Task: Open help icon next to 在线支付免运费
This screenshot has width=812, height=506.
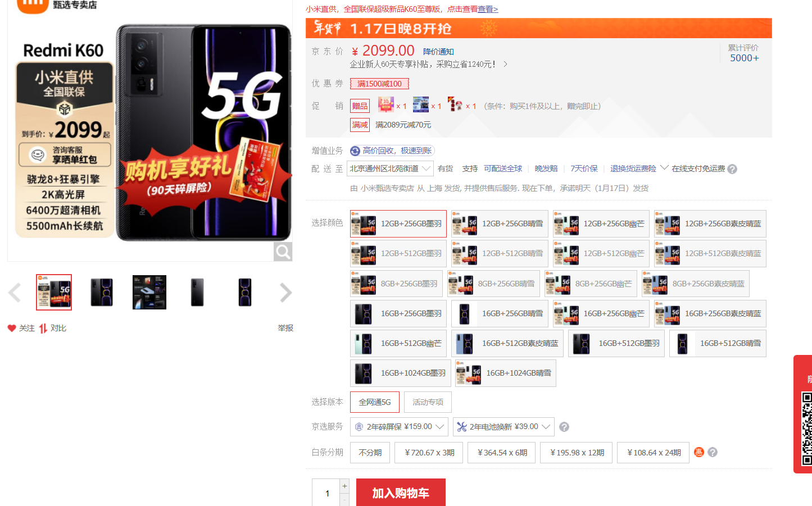Action: click(732, 169)
